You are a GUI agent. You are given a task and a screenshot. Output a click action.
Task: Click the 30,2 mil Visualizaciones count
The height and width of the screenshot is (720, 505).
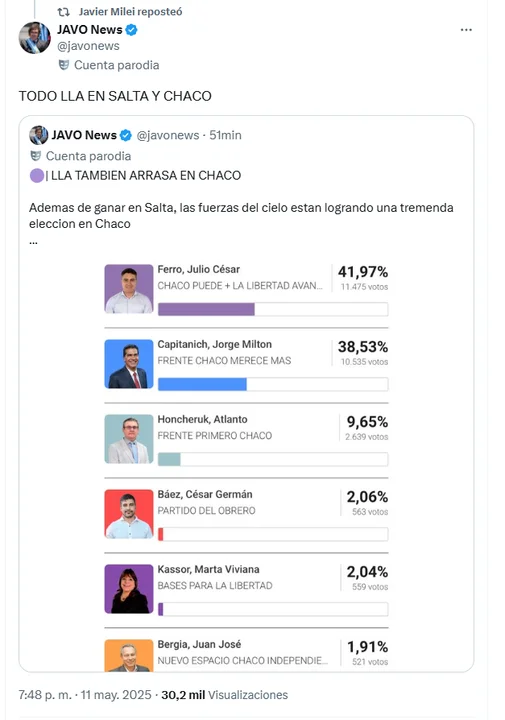click(224, 695)
